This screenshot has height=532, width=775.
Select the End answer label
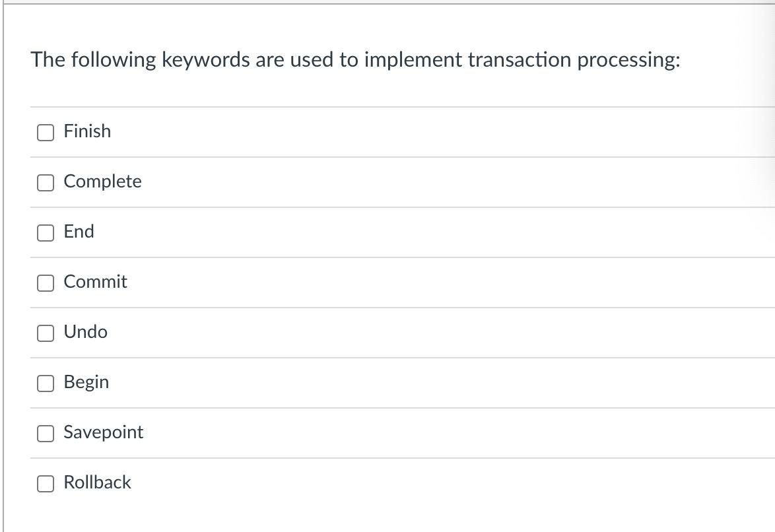(x=79, y=232)
